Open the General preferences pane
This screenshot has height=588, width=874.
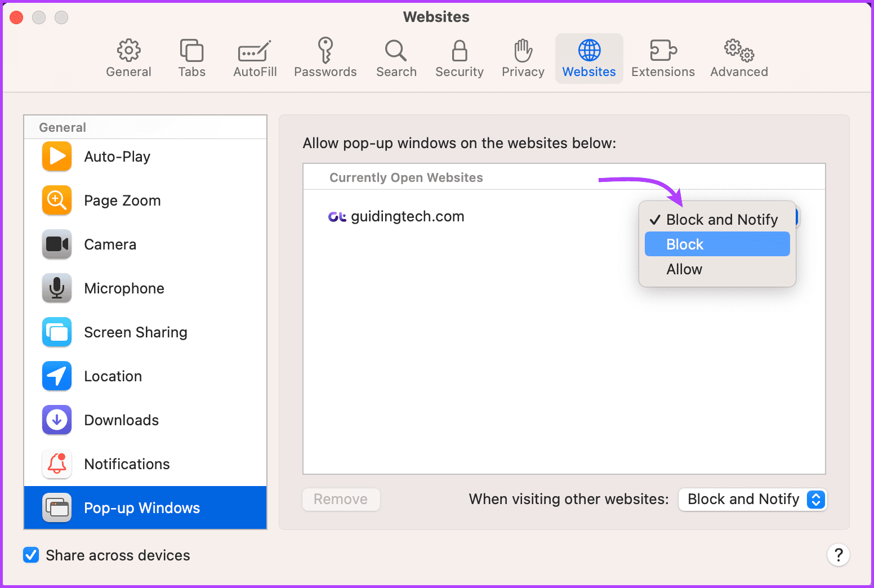[x=128, y=57]
